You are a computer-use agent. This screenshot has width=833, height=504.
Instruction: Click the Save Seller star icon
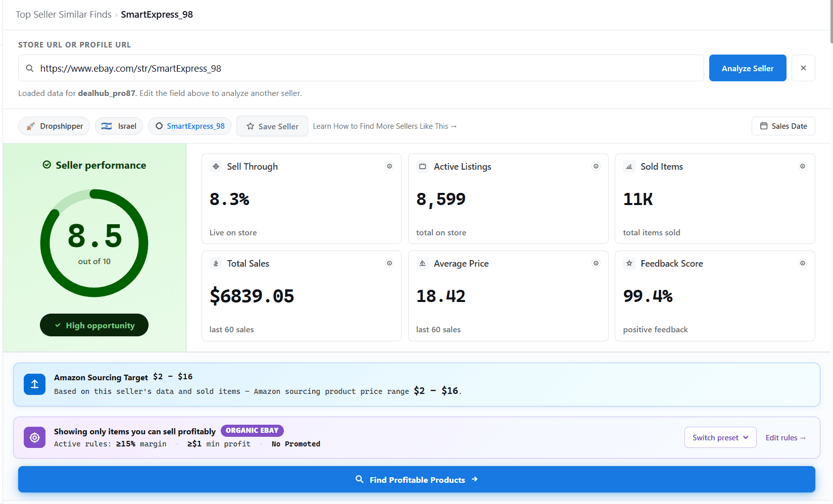tap(250, 126)
